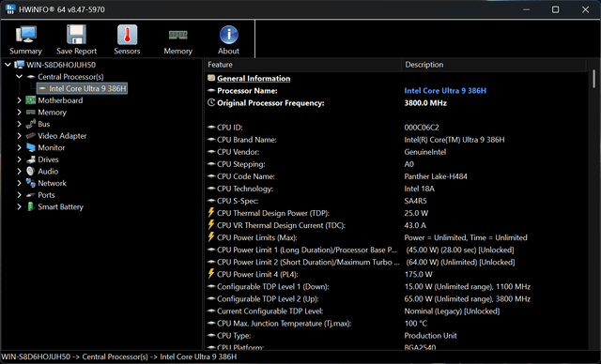Screen dimensions: 601x364
Task: Select the Configurable TDP Level 1 (Down) row
Action: pos(396,287)
